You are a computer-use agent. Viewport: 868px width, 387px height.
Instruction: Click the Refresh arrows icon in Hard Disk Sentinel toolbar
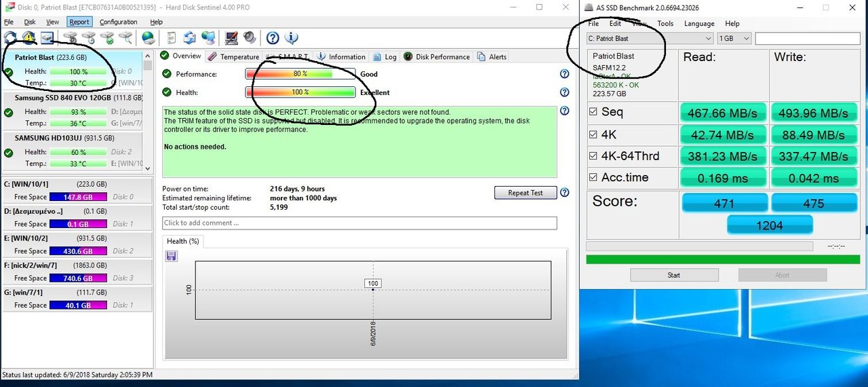pos(10,38)
